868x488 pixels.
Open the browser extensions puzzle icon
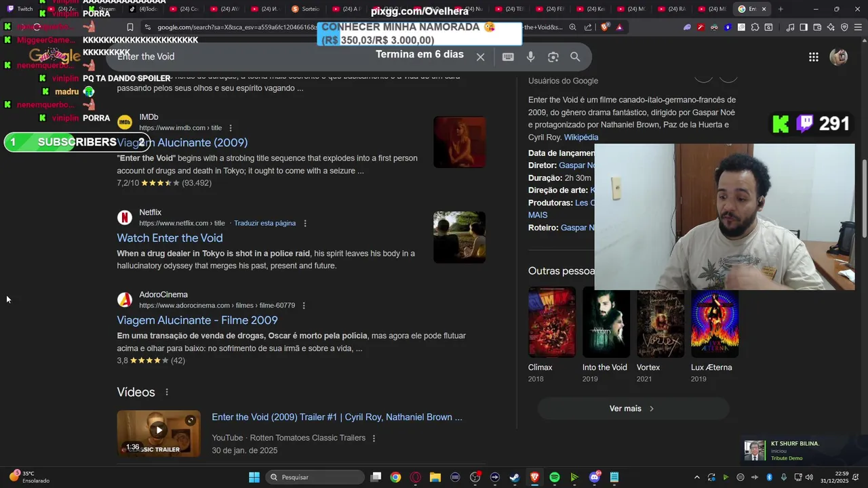pos(755,27)
